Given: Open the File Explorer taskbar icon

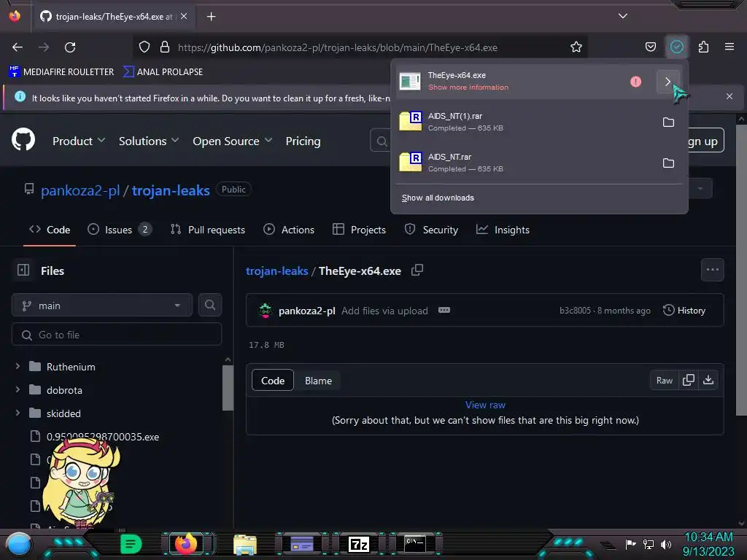Looking at the screenshot, I should (245, 544).
